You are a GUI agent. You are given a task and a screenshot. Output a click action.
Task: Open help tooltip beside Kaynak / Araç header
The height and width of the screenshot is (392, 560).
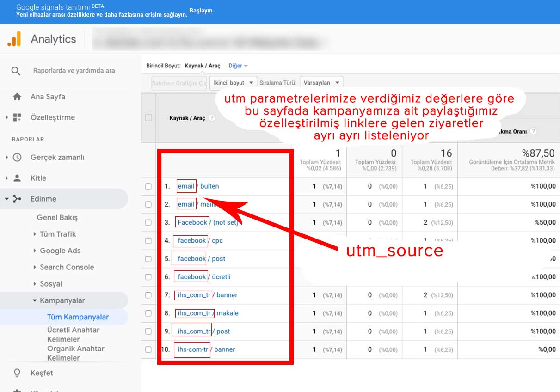pyautogui.click(x=212, y=118)
